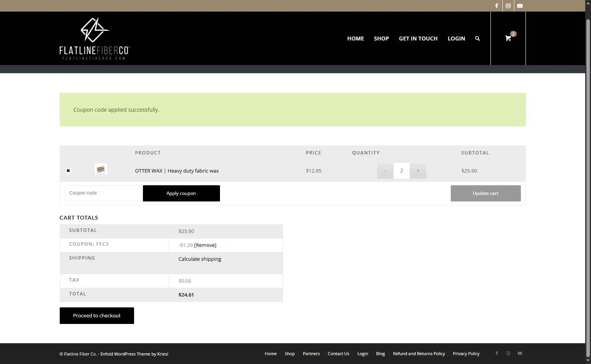Screen dimensions: 591x364
Task: Open Refund and Returns Policy link
Action: point(419,354)
